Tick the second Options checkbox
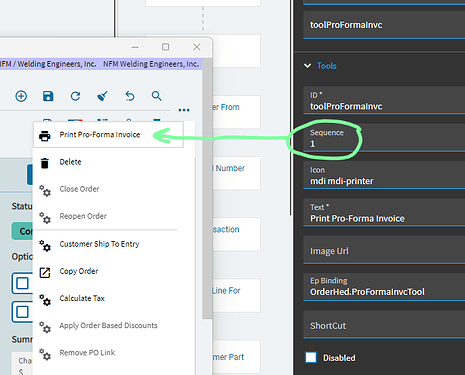Screen dimensions: 465x375 pyautogui.click(x=22, y=312)
